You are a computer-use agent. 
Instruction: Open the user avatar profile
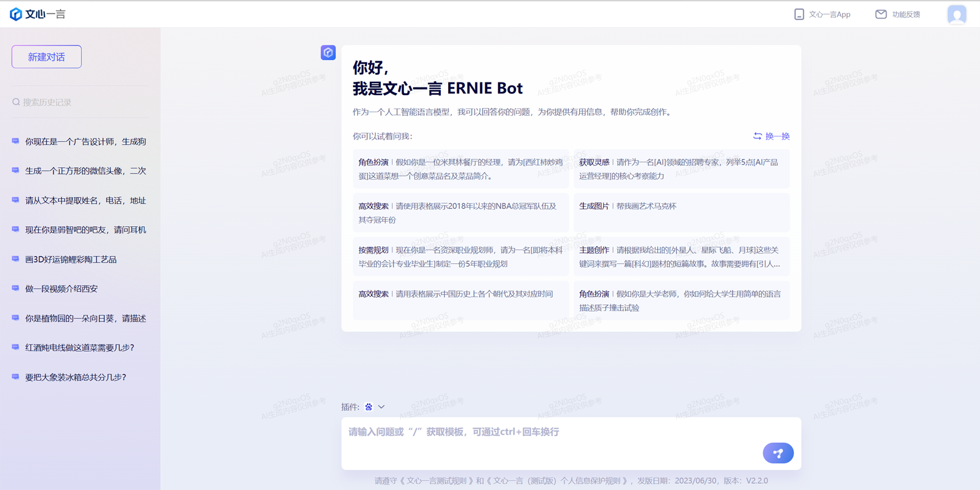pos(957,14)
